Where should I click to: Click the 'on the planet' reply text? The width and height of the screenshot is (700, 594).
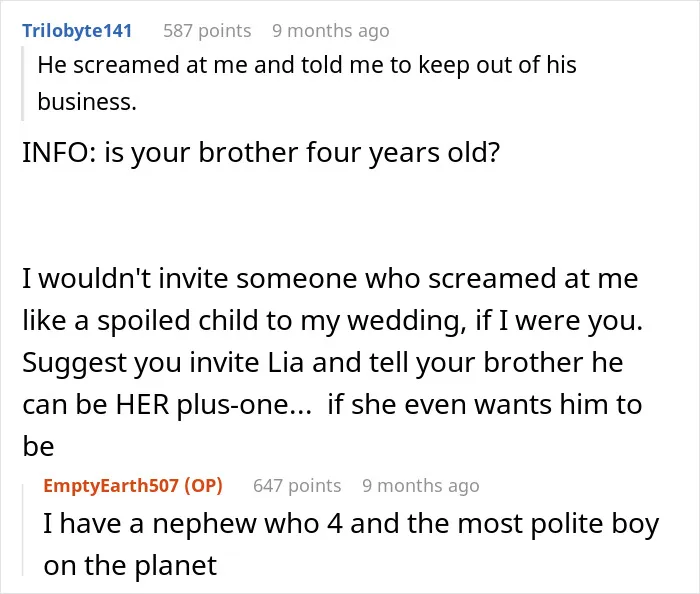130,565
